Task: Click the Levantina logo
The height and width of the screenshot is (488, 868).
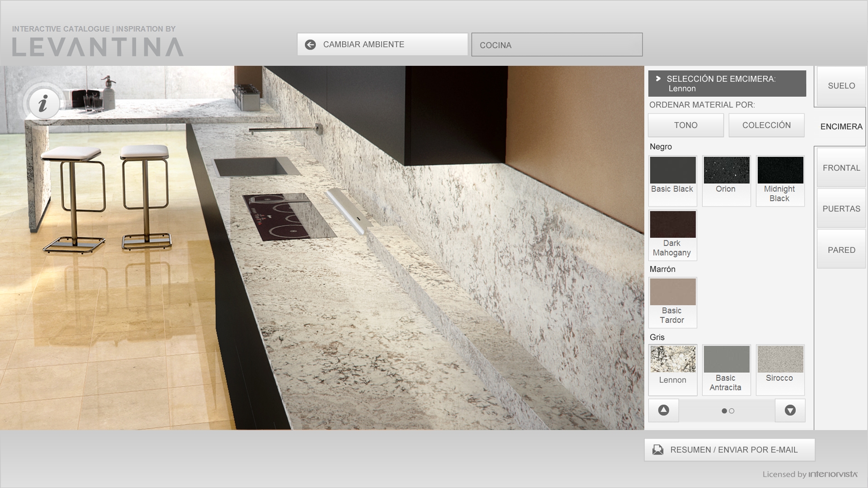Action: (98, 47)
